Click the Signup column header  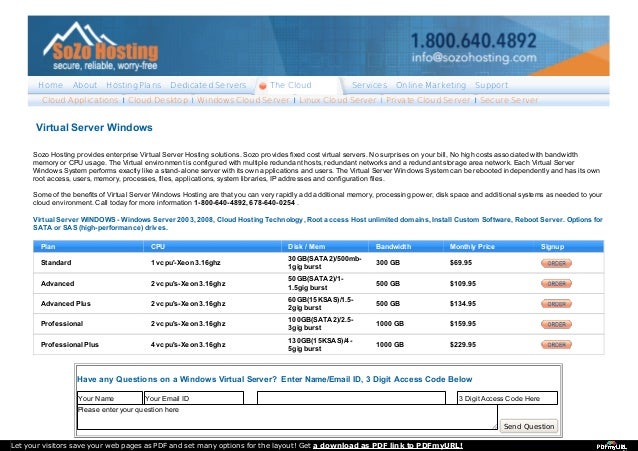[x=552, y=247]
